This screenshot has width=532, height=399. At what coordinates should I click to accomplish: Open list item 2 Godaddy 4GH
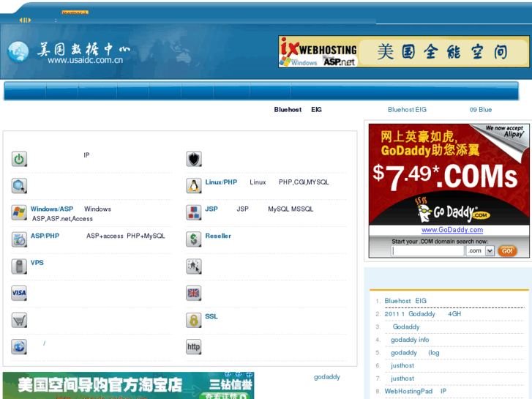click(423, 314)
